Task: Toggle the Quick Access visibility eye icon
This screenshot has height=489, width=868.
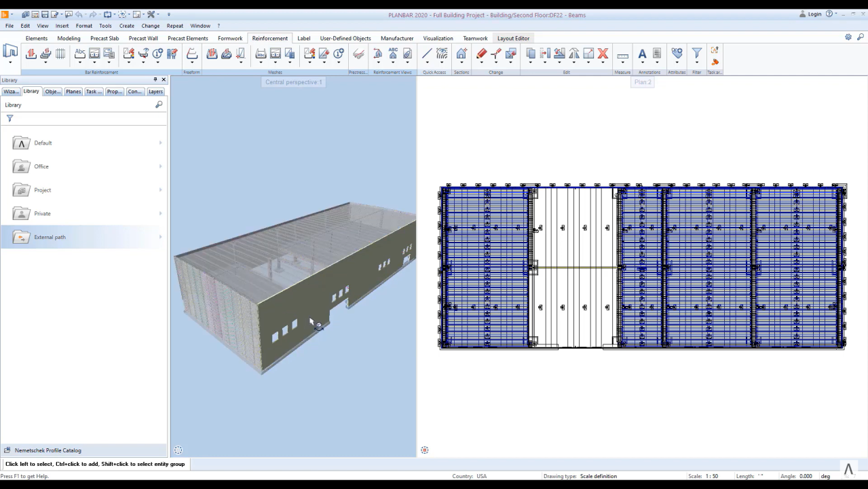Action: pos(442,54)
